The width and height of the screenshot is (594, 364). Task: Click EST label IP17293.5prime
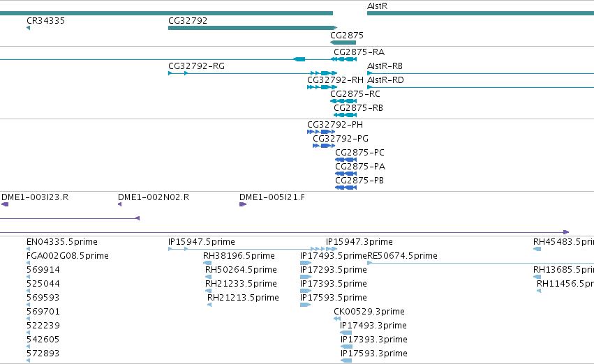(x=334, y=270)
